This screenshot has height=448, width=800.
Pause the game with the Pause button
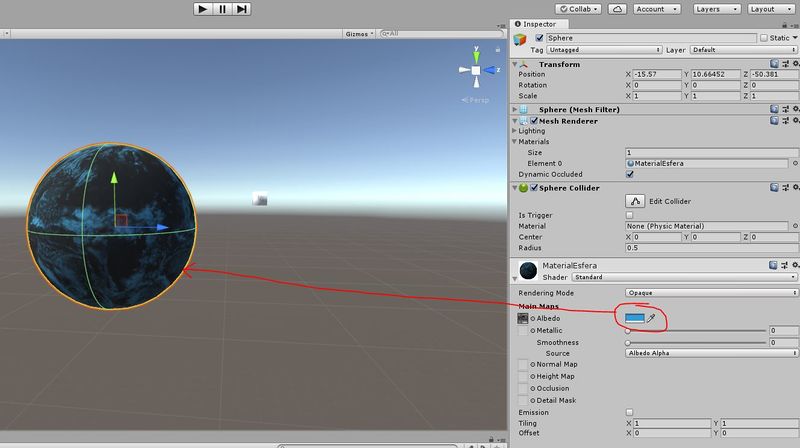tap(222, 9)
